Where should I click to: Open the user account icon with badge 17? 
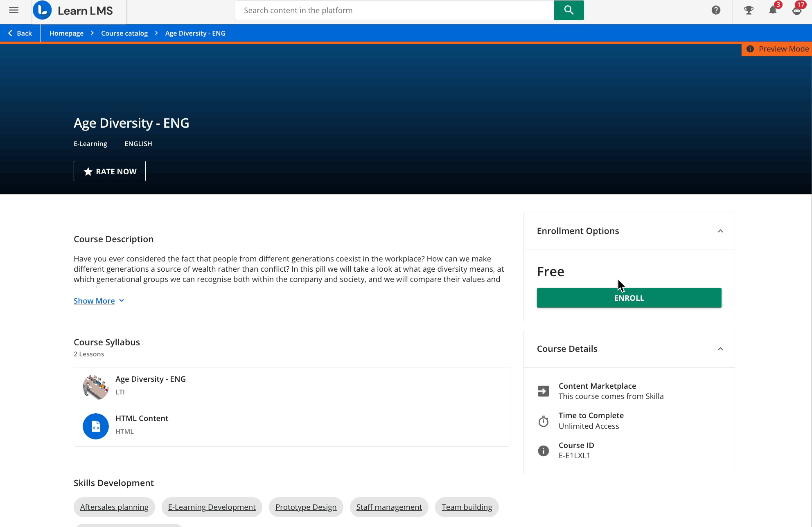[797, 10]
